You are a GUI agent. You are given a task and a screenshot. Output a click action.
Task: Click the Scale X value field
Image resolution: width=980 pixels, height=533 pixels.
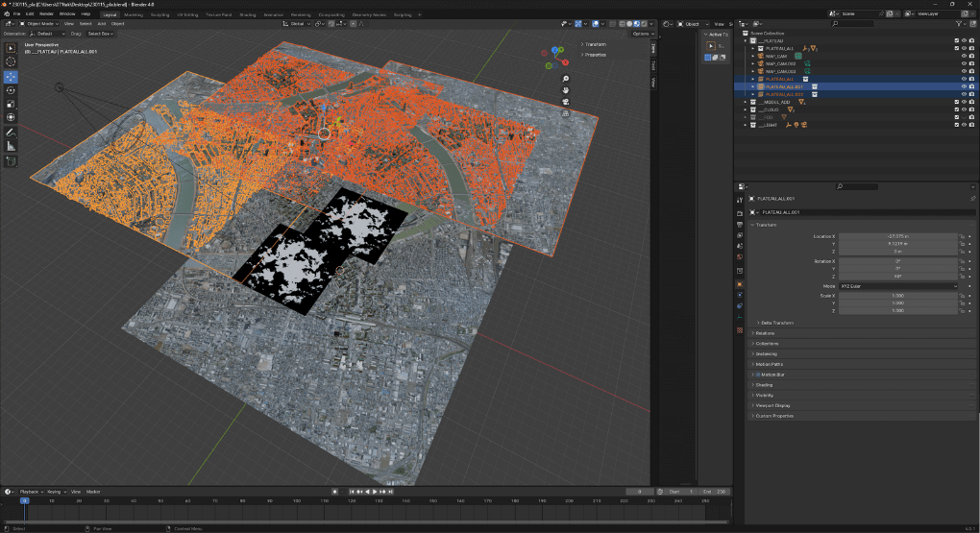[897, 296]
